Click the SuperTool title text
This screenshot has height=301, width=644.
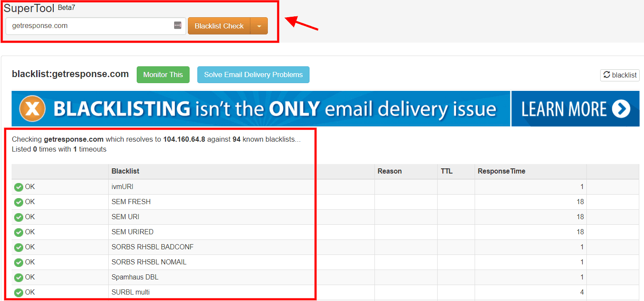click(29, 8)
